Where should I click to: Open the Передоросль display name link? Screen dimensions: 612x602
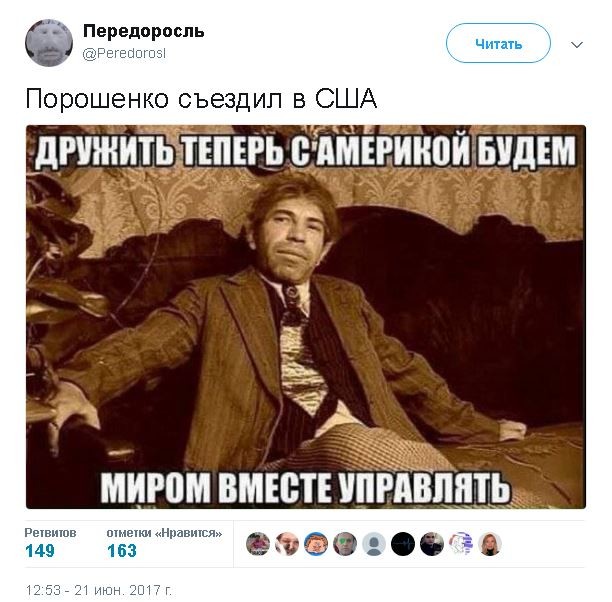144,31
